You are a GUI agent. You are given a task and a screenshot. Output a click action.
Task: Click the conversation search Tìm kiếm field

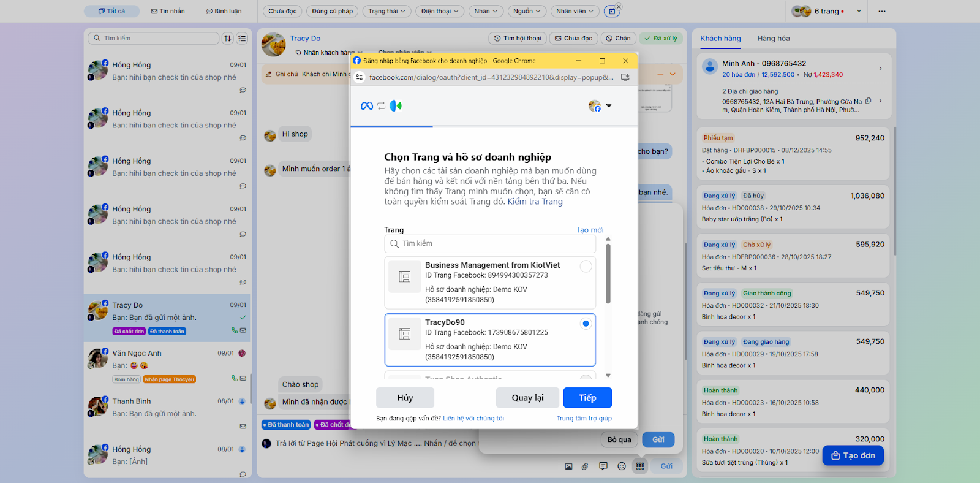(x=154, y=38)
